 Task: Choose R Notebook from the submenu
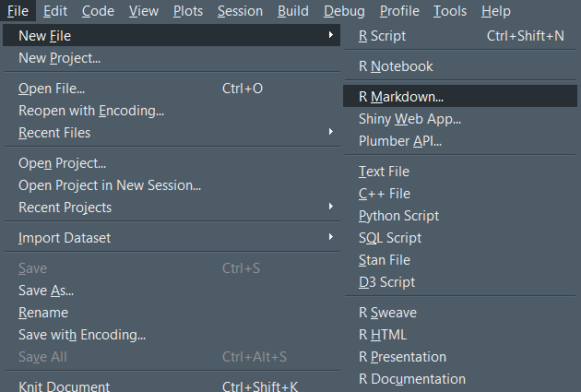[460, 66]
